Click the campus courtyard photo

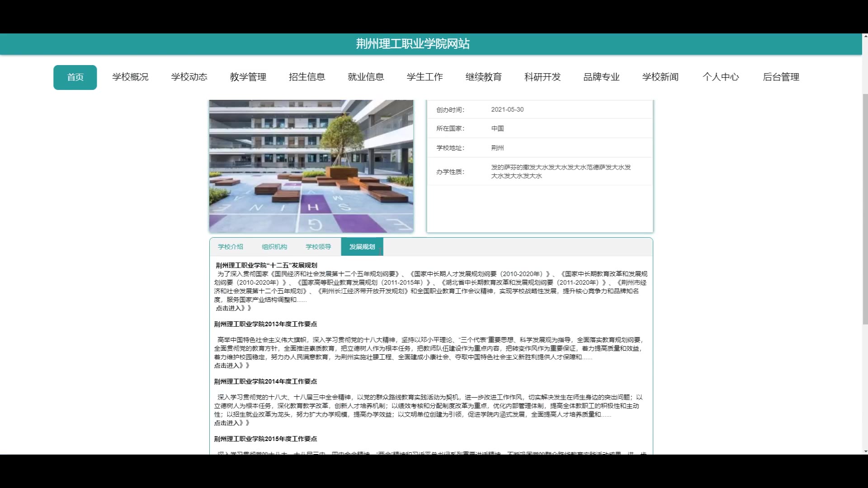pos(311,166)
